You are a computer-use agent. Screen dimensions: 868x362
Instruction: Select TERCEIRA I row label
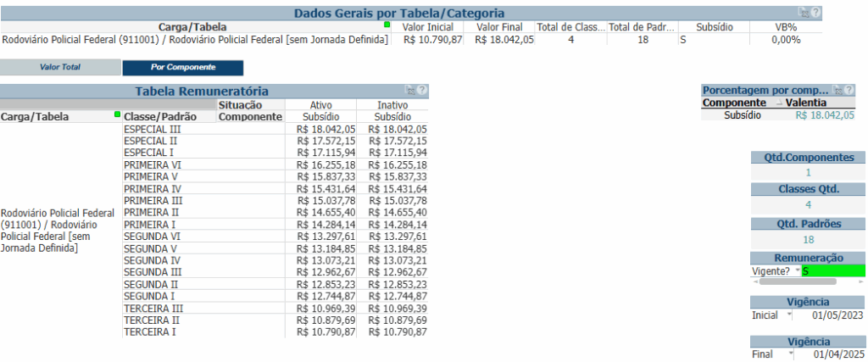tap(149, 332)
